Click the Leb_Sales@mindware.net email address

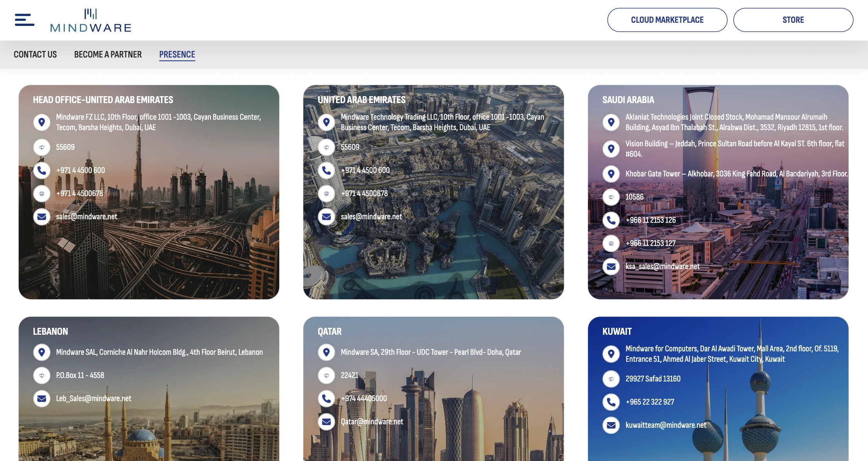(94, 398)
